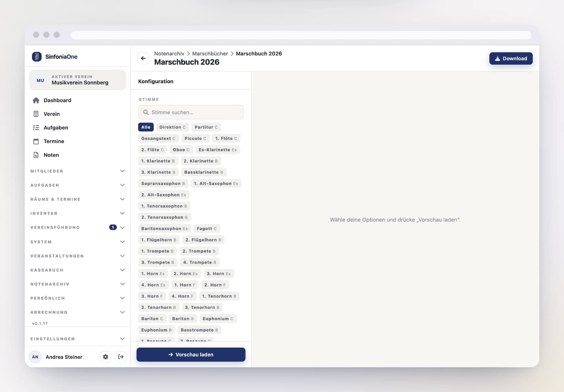Select the Es-Klarinette voice chip
564x392 pixels.
(218, 150)
